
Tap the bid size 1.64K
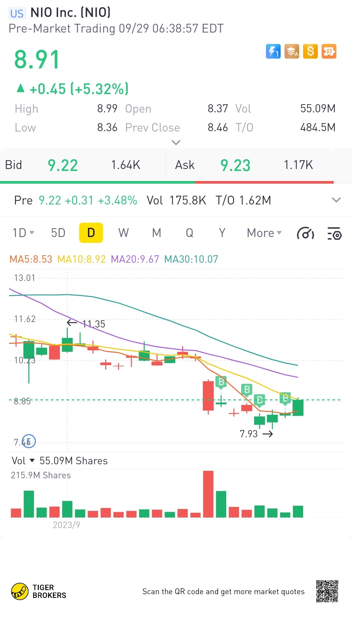pos(125,165)
